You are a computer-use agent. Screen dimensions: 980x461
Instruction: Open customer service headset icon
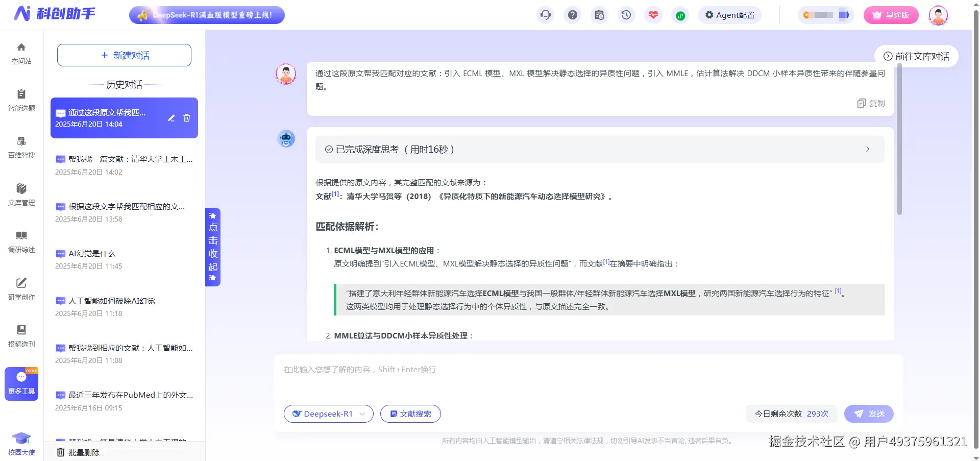tap(546, 15)
